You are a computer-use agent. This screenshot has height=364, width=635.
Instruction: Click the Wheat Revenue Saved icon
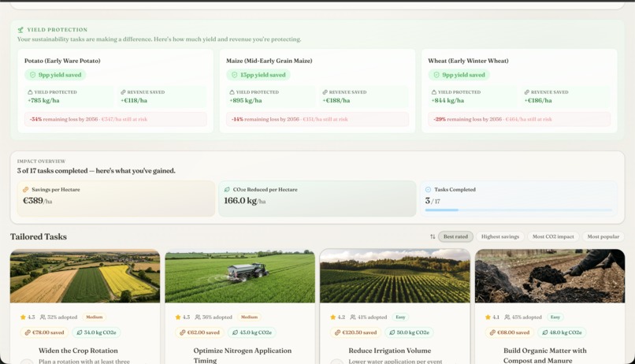[527, 92]
